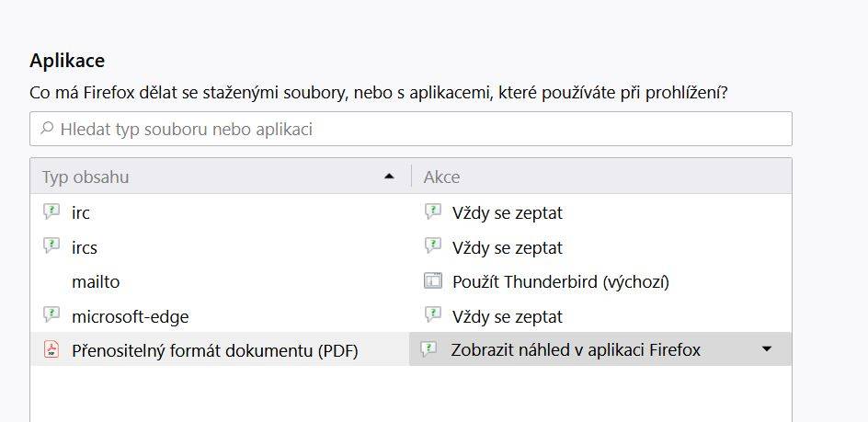Select the microsoft-edge row
This screenshot has height=422, width=868.
click(x=411, y=316)
